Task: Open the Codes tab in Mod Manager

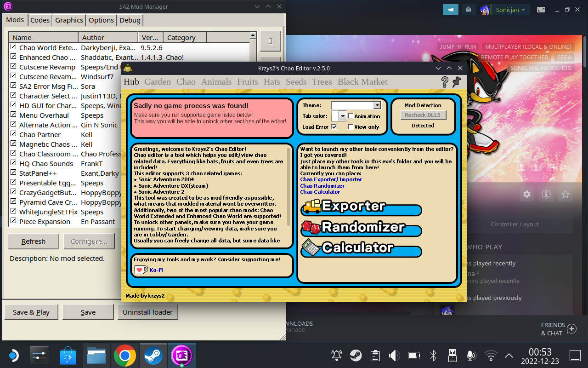Action: coord(40,20)
